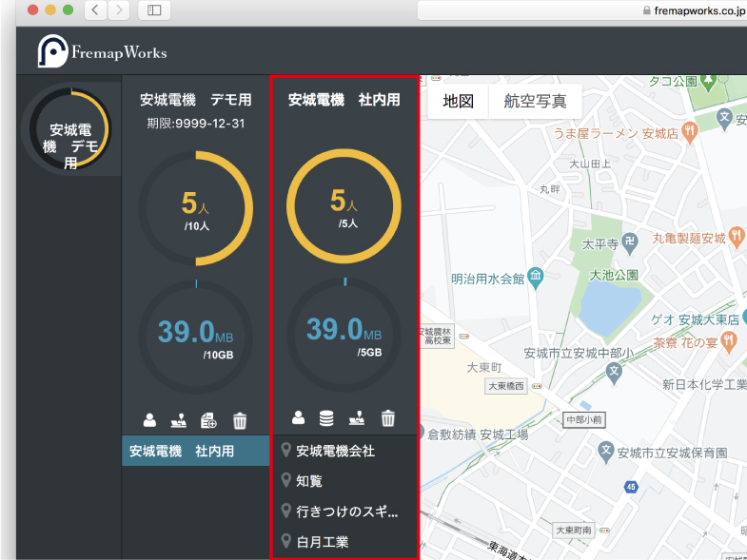
Task: Click the stamp icon in the 社内用 panel
Action: point(358,417)
